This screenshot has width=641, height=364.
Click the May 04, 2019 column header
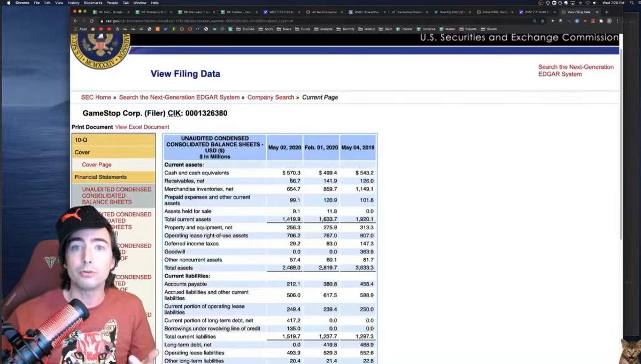tap(358, 148)
